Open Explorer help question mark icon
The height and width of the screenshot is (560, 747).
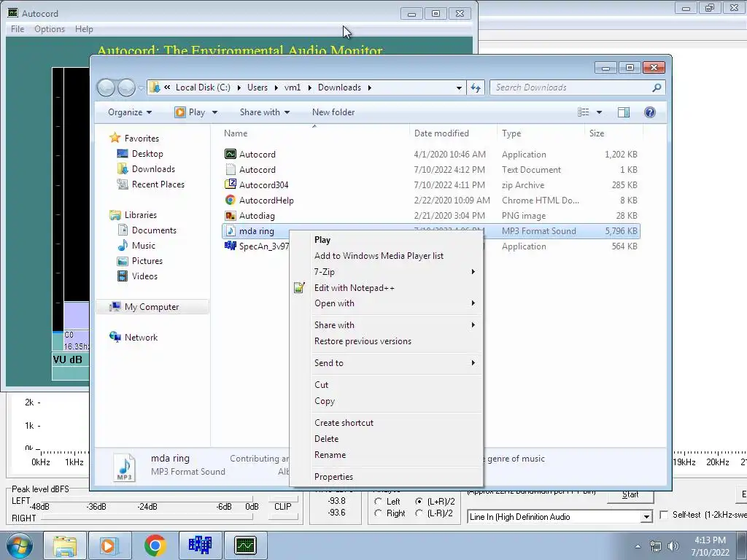click(650, 112)
